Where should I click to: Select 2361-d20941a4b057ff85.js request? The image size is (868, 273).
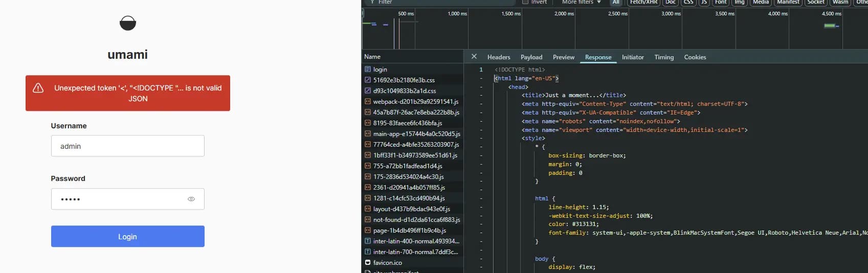tap(412, 187)
